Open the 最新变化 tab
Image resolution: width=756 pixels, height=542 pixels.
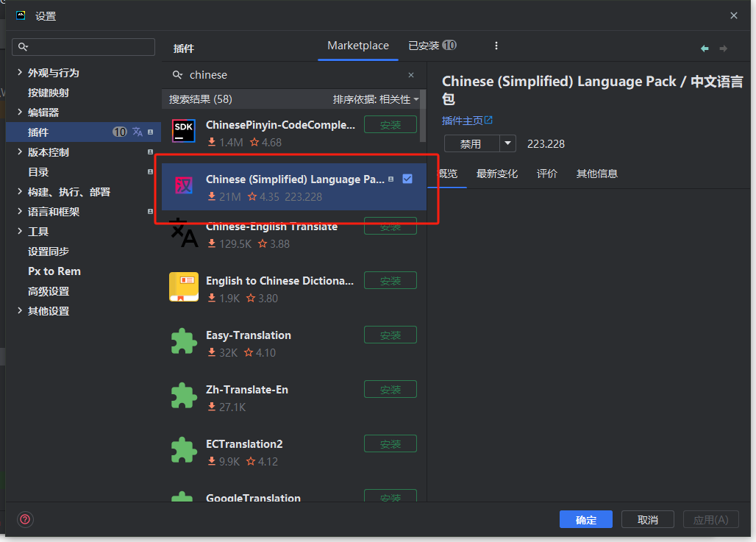coord(496,174)
